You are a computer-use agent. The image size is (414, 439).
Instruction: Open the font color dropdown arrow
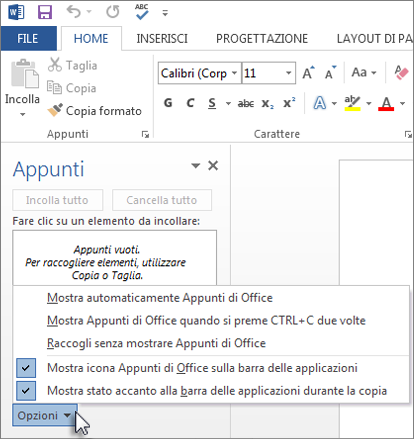[x=403, y=103]
